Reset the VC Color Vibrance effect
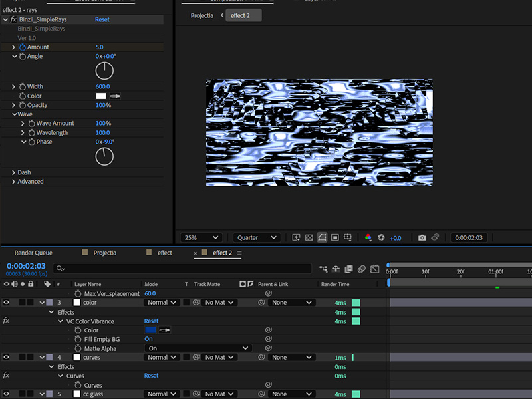 tap(151, 321)
